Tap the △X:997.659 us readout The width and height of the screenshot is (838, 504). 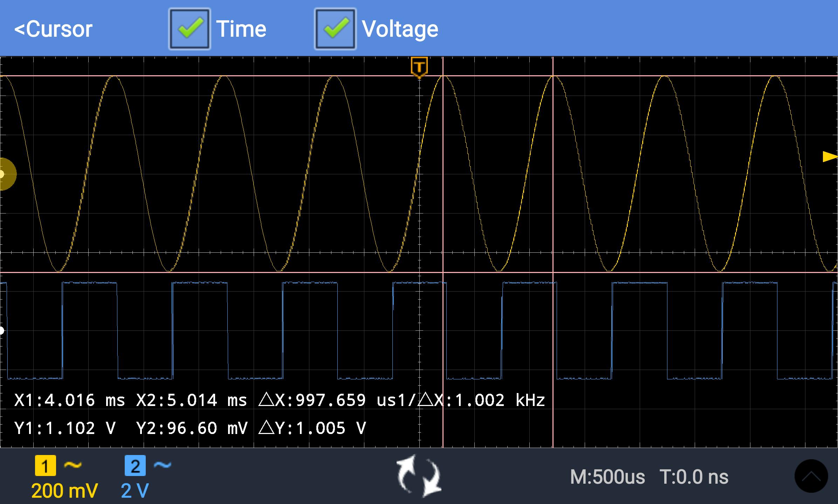point(328,400)
